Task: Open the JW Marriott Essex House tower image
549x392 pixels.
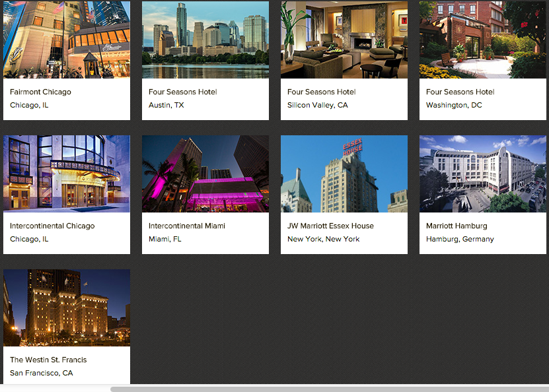Action: pyautogui.click(x=344, y=174)
